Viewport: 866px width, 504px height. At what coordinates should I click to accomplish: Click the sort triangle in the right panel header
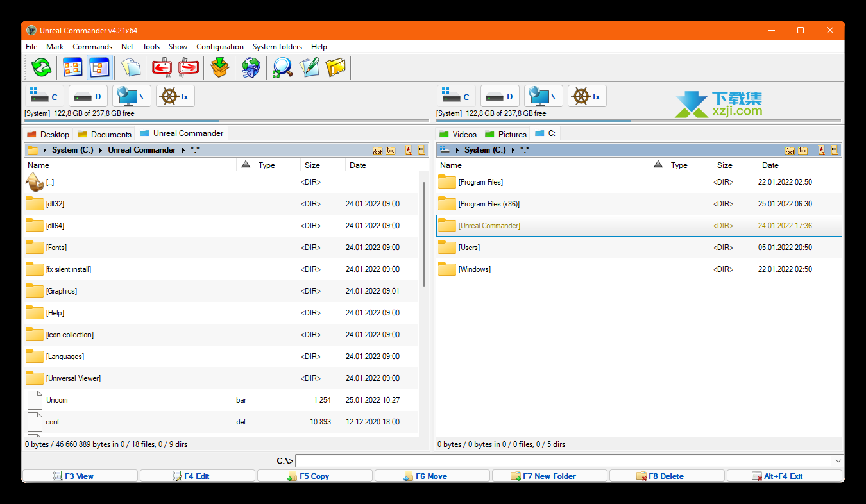pyautogui.click(x=658, y=165)
